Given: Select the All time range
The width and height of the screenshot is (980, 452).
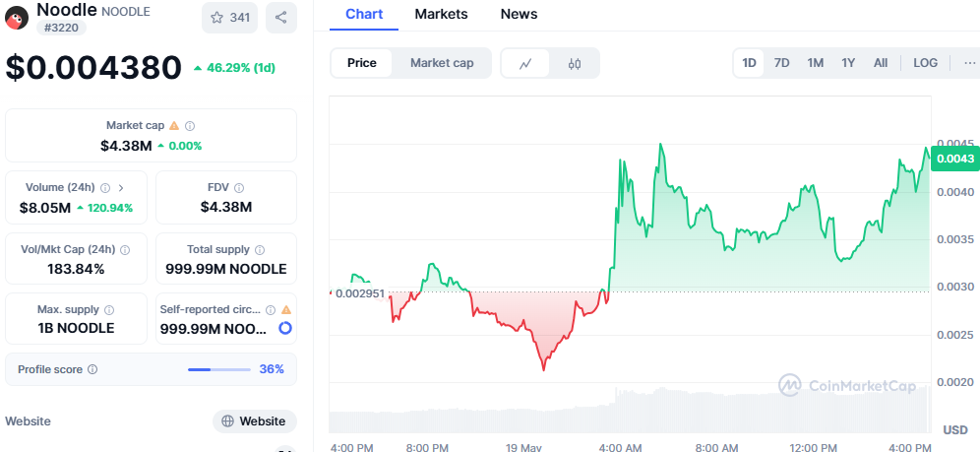Looking at the screenshot, I should (881, 62).
